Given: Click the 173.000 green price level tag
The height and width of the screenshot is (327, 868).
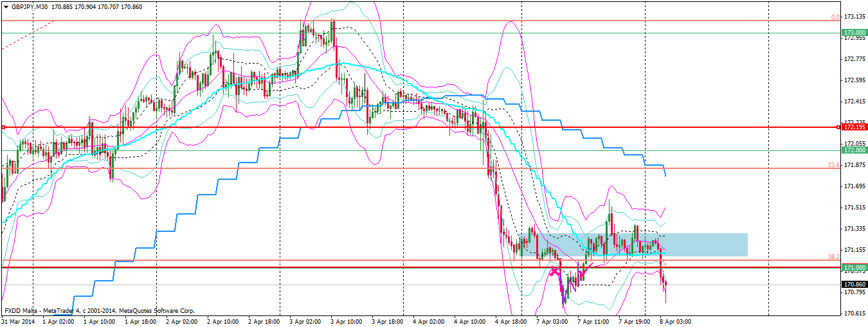Looking at the screenshot, I should pyautogui.click(x=853, y=33).
